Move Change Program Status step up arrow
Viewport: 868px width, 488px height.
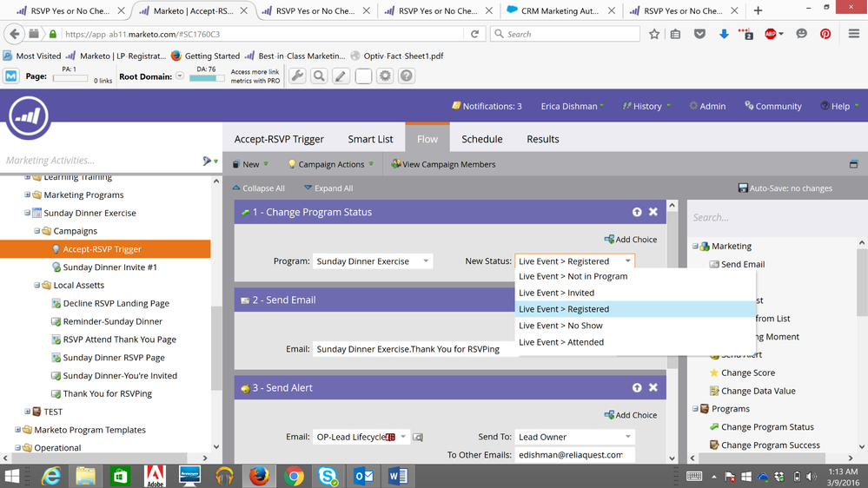[x=637, y=212]
